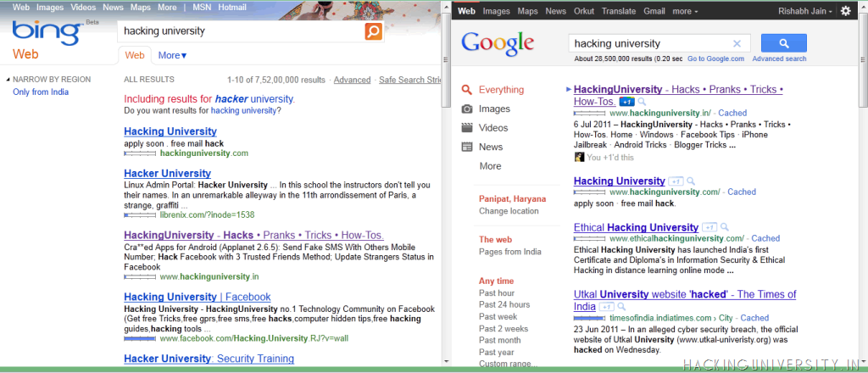868x373 pixels.
Task: Open Hacker University: Security Training result
Action: pos(209,359)
